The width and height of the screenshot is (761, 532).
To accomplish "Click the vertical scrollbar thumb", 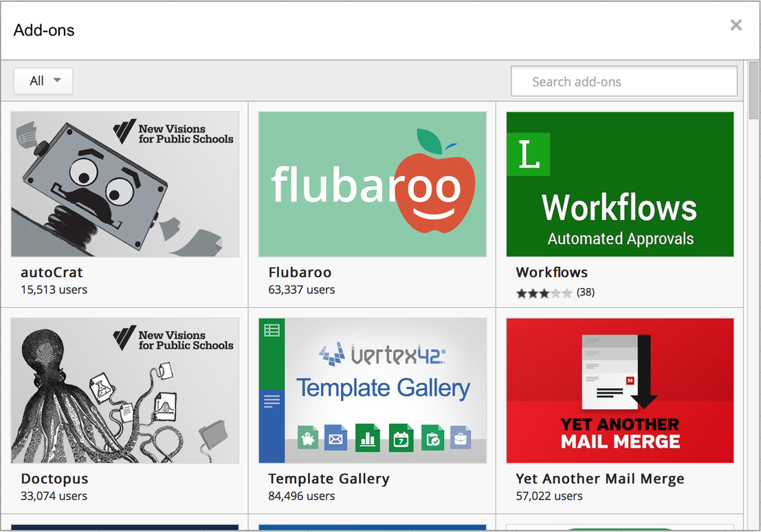I will 753,90.
